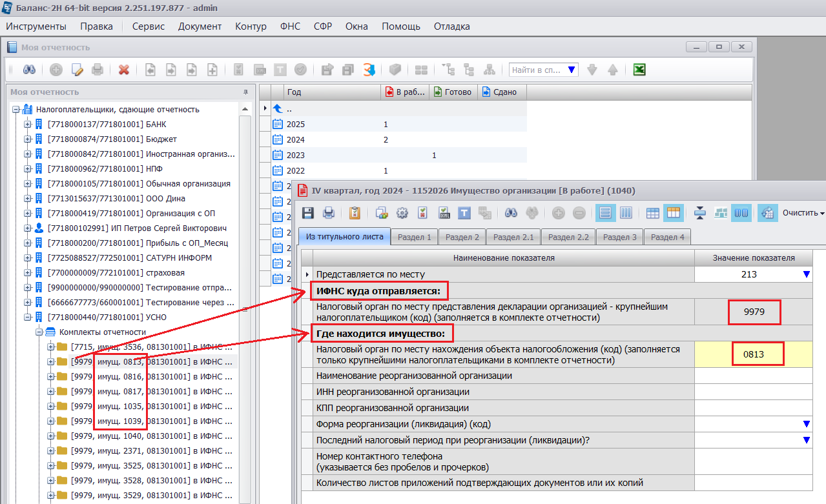Toggle the horizontal rows layout button
826x504 pixels.
click(x=605, y=212)
